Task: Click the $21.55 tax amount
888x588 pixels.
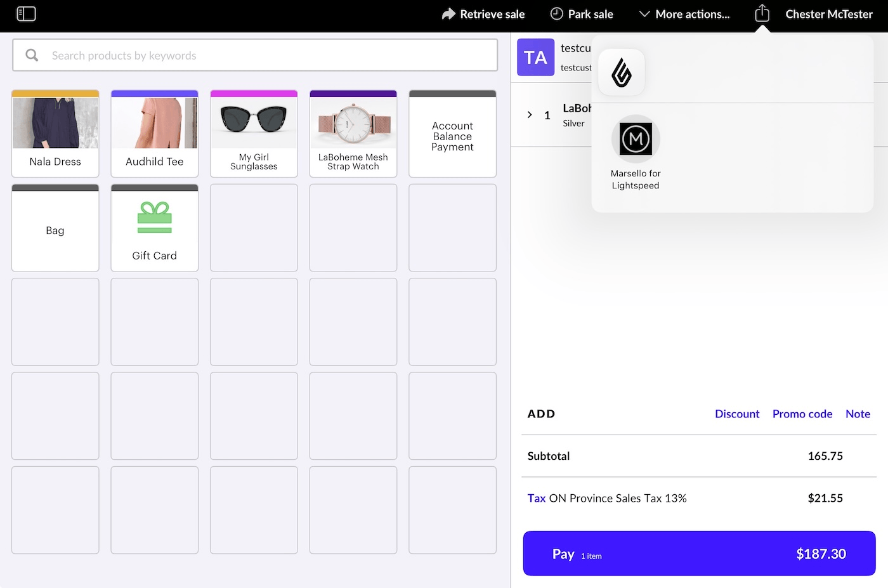Action: coord(825,498)
